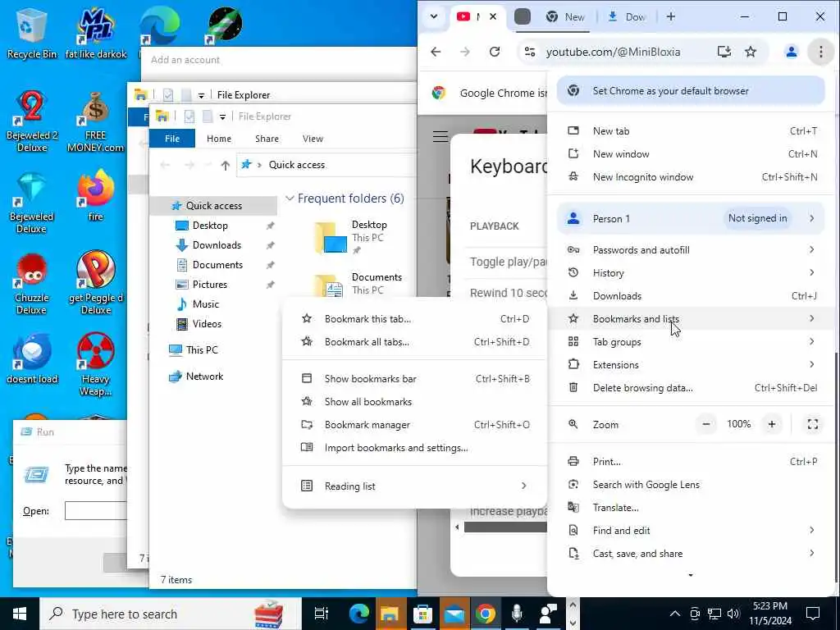Open the File tab in File Explorer

[x=172, y=139]
